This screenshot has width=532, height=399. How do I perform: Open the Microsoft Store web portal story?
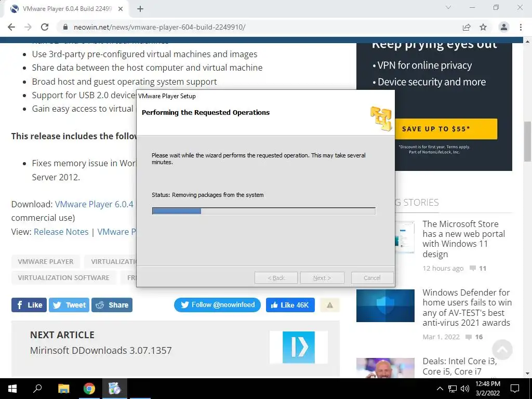[464, 239]
